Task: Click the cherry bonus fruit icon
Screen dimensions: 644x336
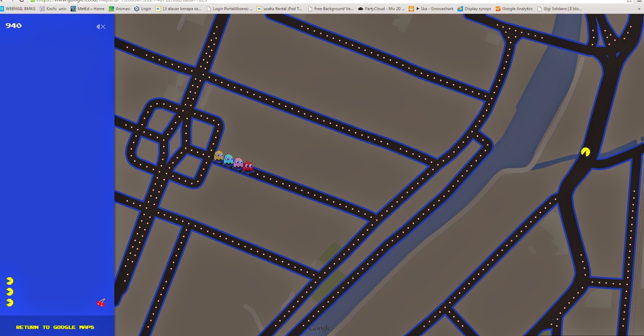Action: pos(101,303)
